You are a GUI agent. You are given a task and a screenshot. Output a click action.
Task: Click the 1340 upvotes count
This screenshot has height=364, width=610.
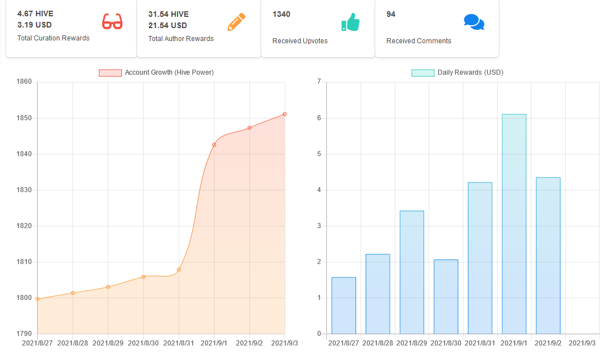(281, 15)
